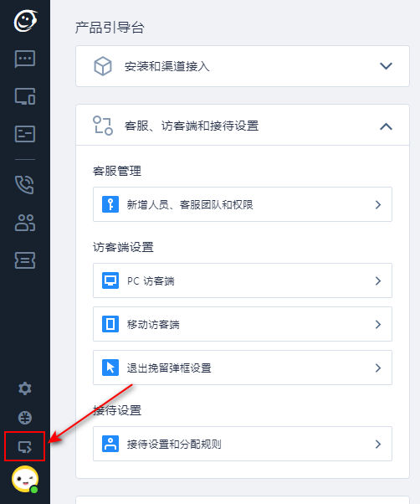420x504 pixels.
Task: Open 新增人员、客服团队和权限 entry
Action: point(243,204)
